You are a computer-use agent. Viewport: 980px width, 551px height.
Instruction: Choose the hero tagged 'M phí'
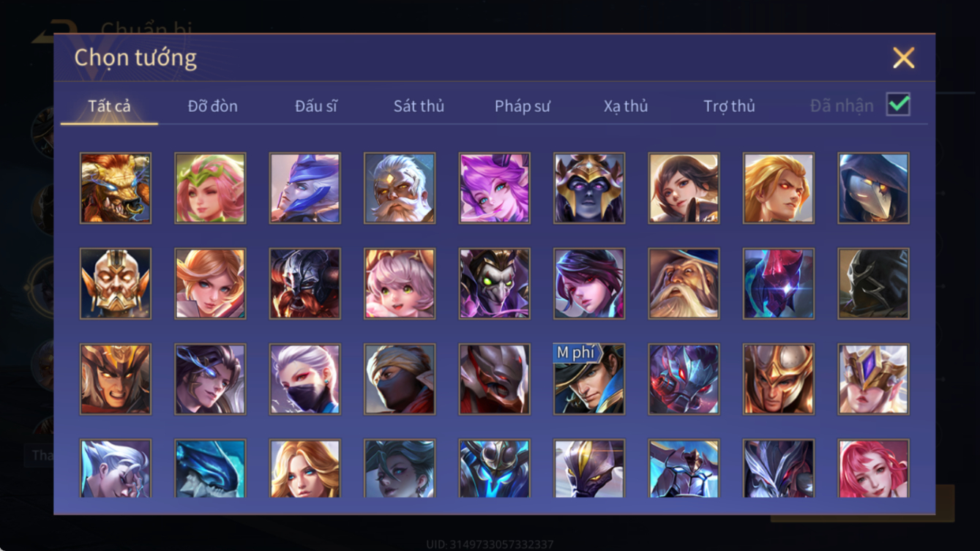coord(589,379)
